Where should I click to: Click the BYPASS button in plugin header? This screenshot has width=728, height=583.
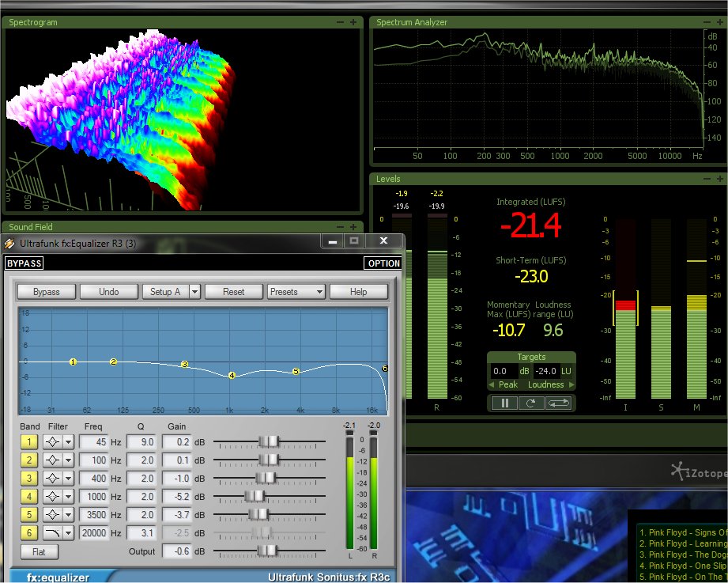pyautogui.click(x=25, y=263)
